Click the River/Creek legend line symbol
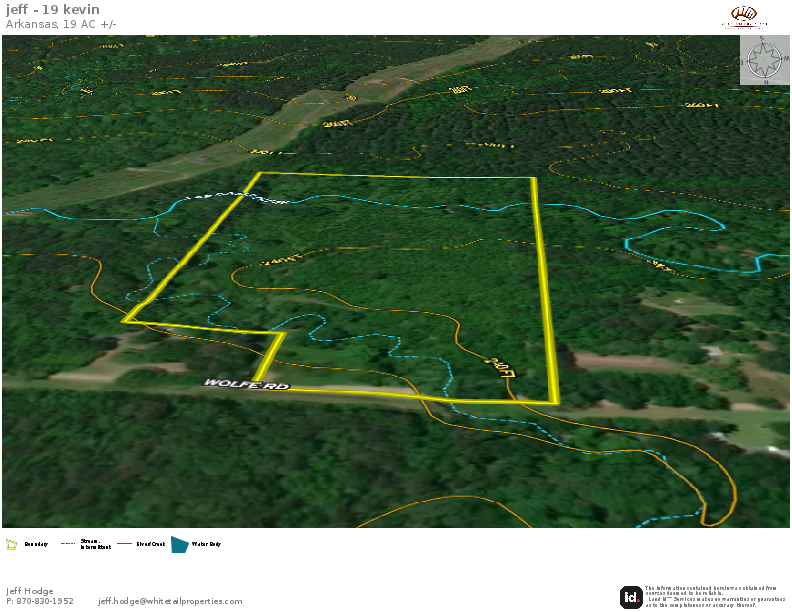Image resolution: width=792 pixels, height=612 pixels. [125, 545]
